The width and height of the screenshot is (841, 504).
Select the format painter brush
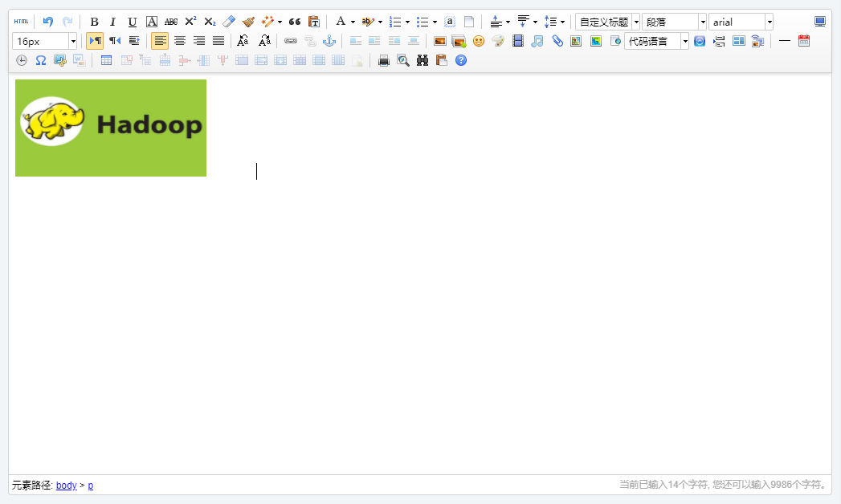click(x=248, y=22)
